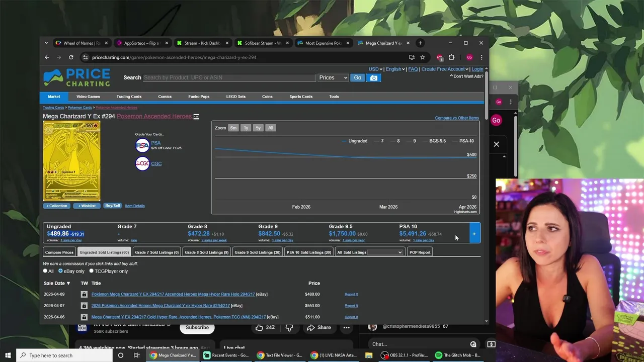The image size is (644, 362).
Task: Click the Windows Start button
Action: [8, 355]
